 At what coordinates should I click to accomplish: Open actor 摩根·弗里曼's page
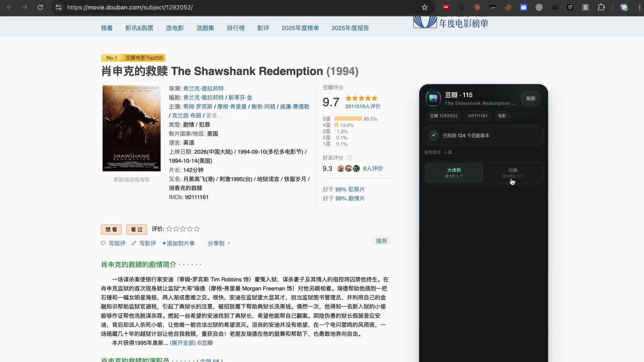(232, 107)
